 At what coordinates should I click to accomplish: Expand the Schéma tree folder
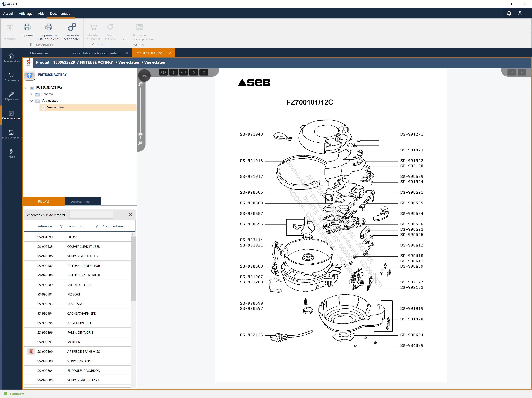[31, 94]
